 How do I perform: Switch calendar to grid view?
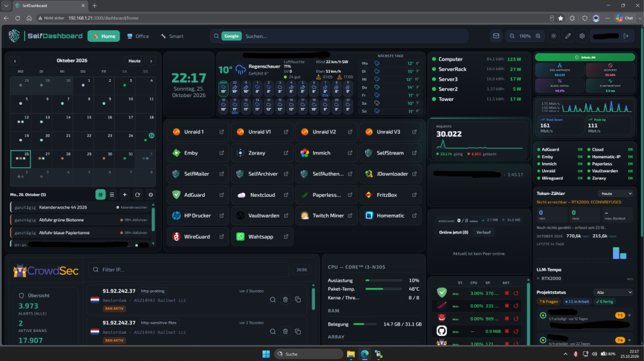(x=100, y=195)
